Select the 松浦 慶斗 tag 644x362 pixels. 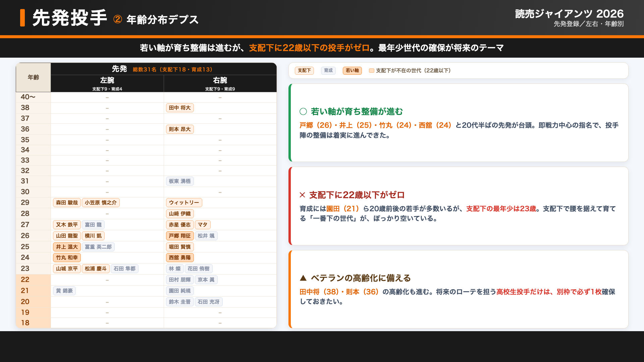tap(96, 269)
